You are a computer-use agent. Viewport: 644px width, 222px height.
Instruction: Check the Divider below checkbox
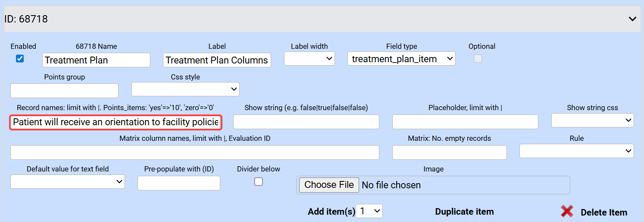[258, 182]
